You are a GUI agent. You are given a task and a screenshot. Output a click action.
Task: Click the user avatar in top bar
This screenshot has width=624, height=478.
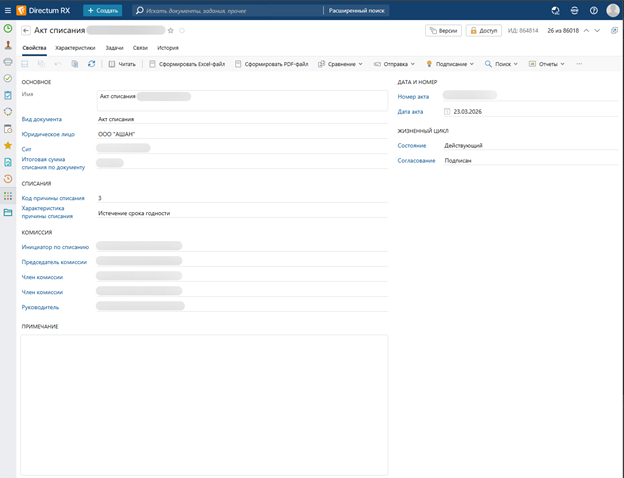point(612,10)
